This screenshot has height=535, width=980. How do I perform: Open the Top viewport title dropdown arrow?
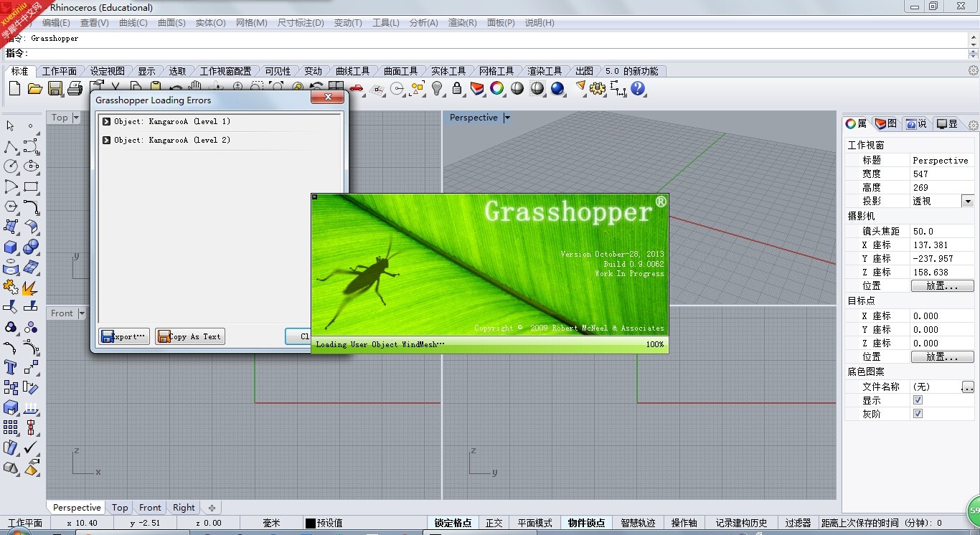76,118
